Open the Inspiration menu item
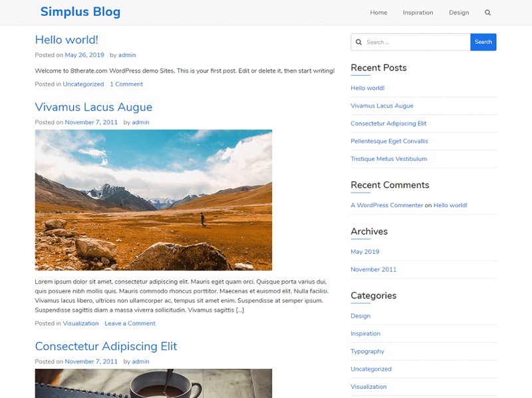 click(x=418, y=13)
